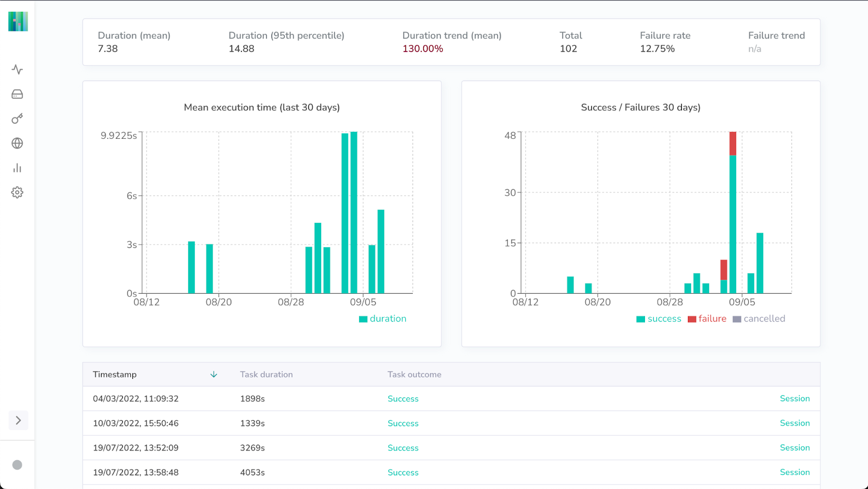
Task: Open the metrics bar-chart icon
Action: click(17, 168)
